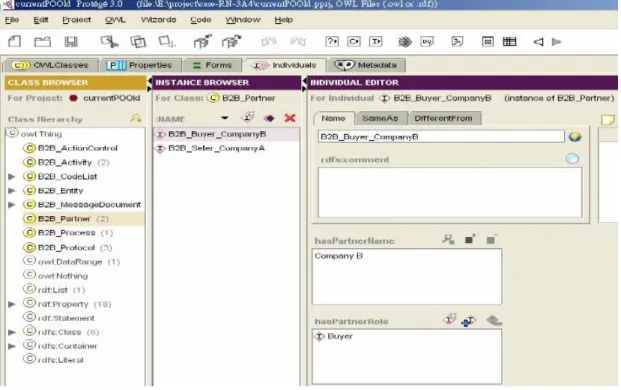Click the red X Delete Instance icon

point(290,118)
